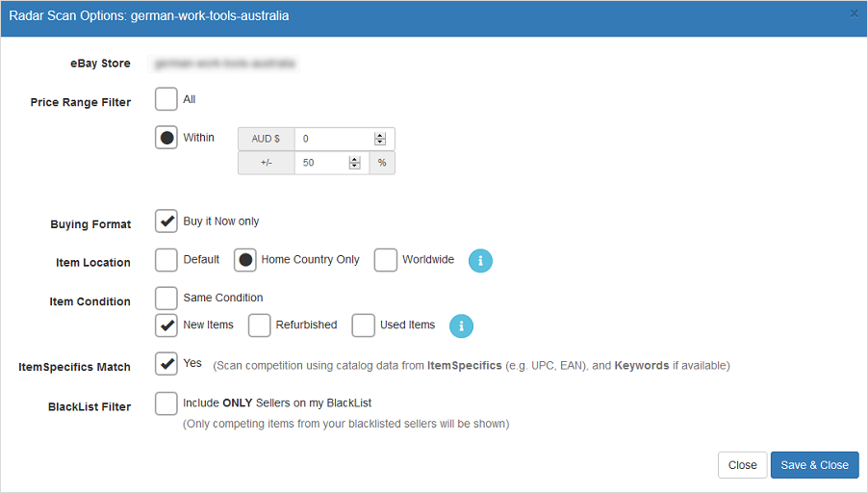Select Worldwide item location
This screenshot has height=493, width=868.
[386, 260]
